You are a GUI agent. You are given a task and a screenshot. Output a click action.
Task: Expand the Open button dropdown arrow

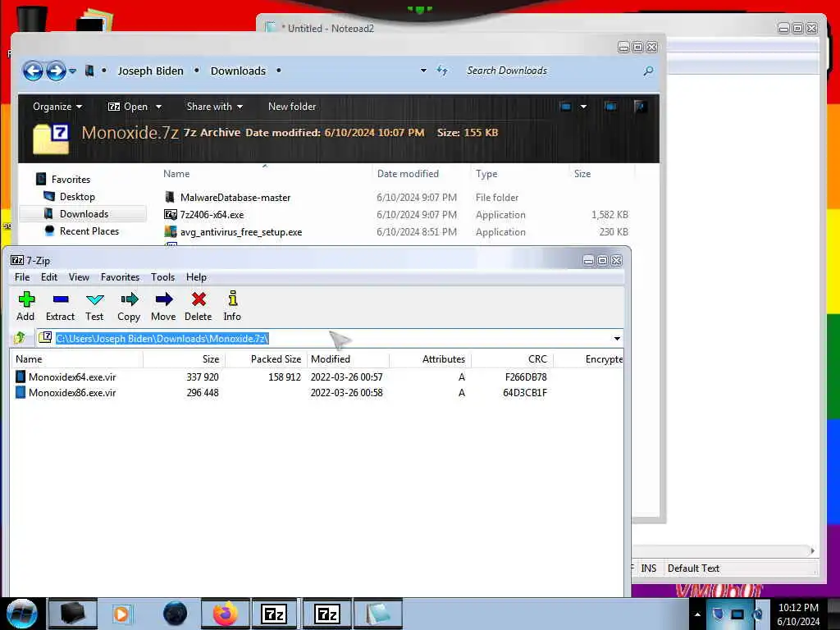coord(158,107)
